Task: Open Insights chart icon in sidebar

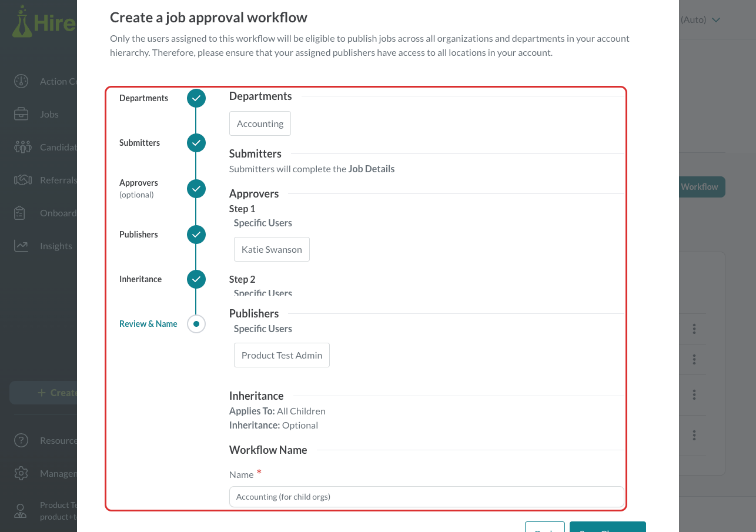Action: (x=21, y=246)
